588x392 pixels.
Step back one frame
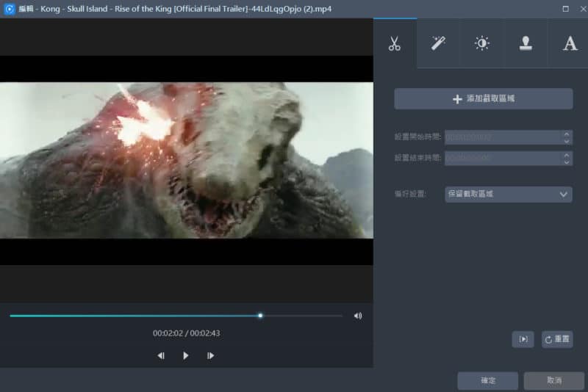click(x=161, y=356)
